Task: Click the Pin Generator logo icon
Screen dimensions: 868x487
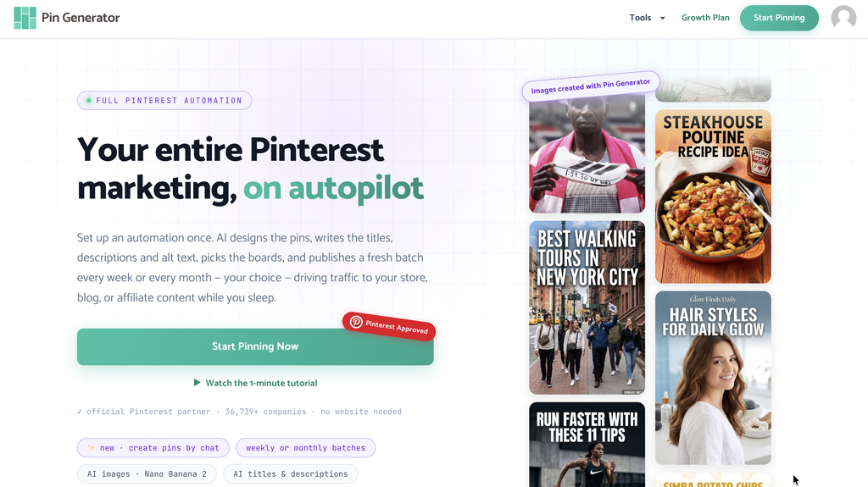Action: point(25,18)
